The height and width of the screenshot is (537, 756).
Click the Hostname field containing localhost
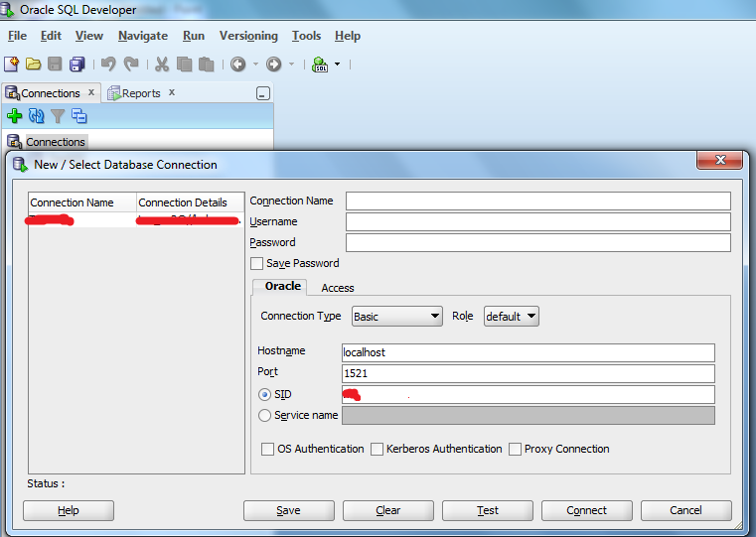click(x=528, y=352)
